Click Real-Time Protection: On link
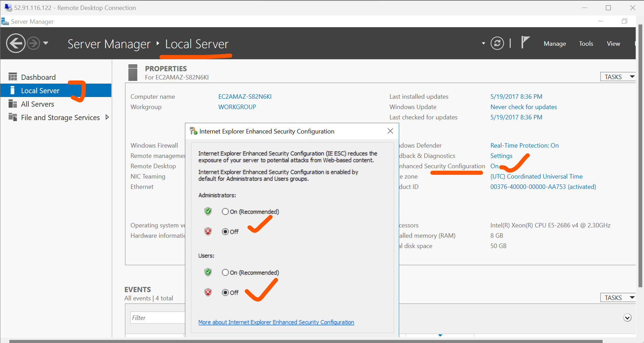This screenshot has height=343, width=644. click(x=524, y=146)
